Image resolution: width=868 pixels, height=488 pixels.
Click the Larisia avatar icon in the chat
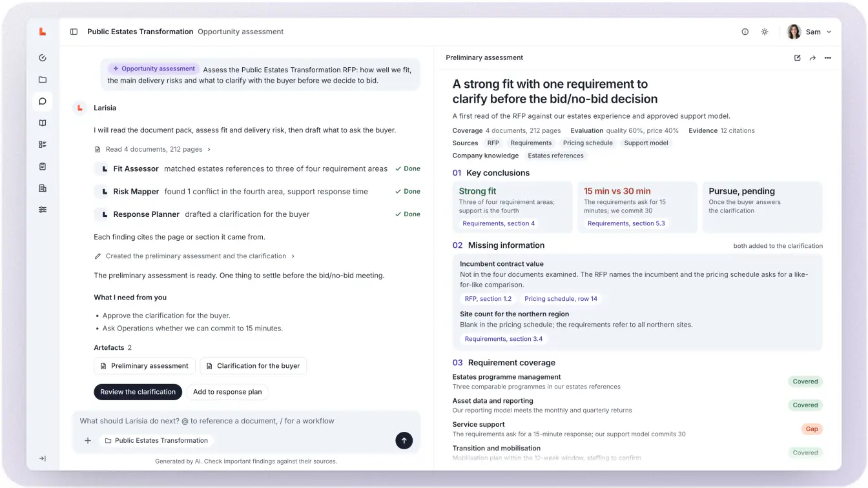[x=79, y=108]
